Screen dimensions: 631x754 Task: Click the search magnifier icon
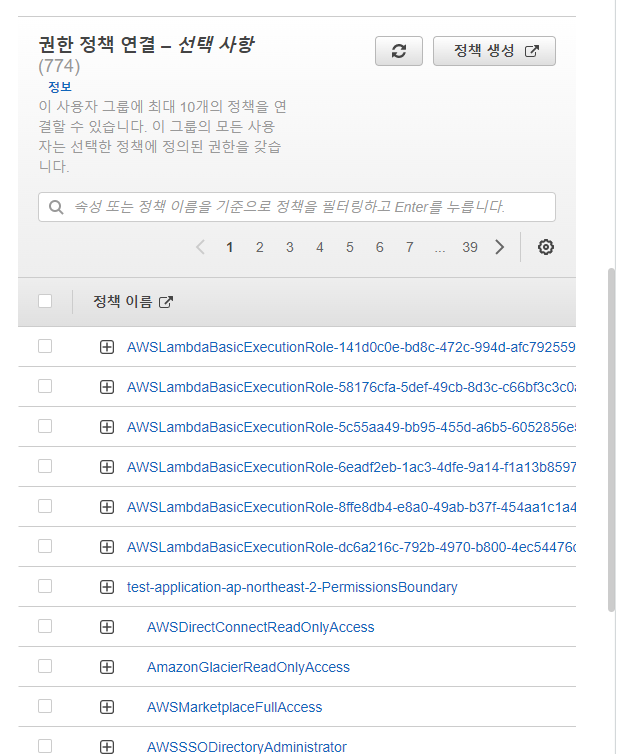[x=56, y=207]
